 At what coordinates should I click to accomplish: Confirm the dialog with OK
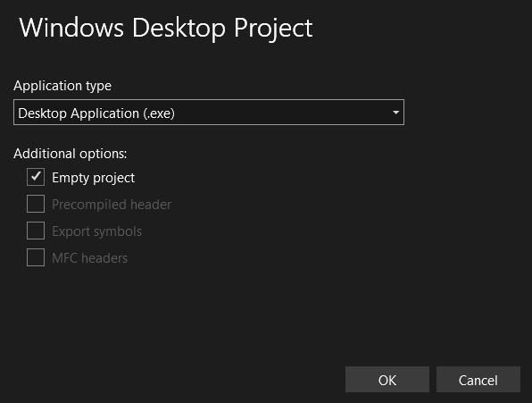point(387,380)
